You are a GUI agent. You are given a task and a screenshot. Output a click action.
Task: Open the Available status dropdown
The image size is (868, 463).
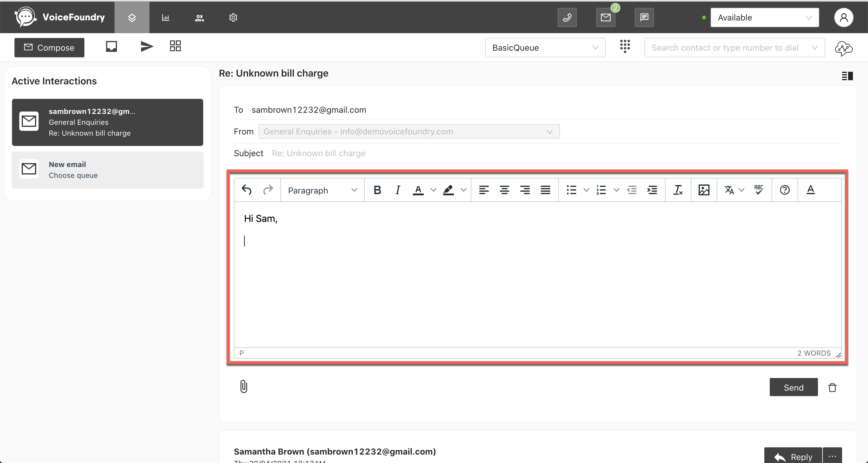[765, 17]
